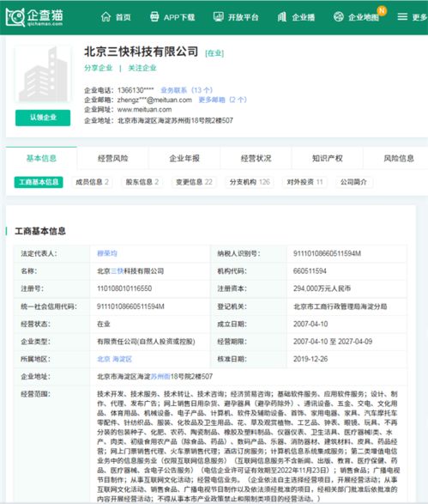Click business term 2007-04-10 至 2027-04-09
Screen dimensions: 428x504
tap(333, 342)
